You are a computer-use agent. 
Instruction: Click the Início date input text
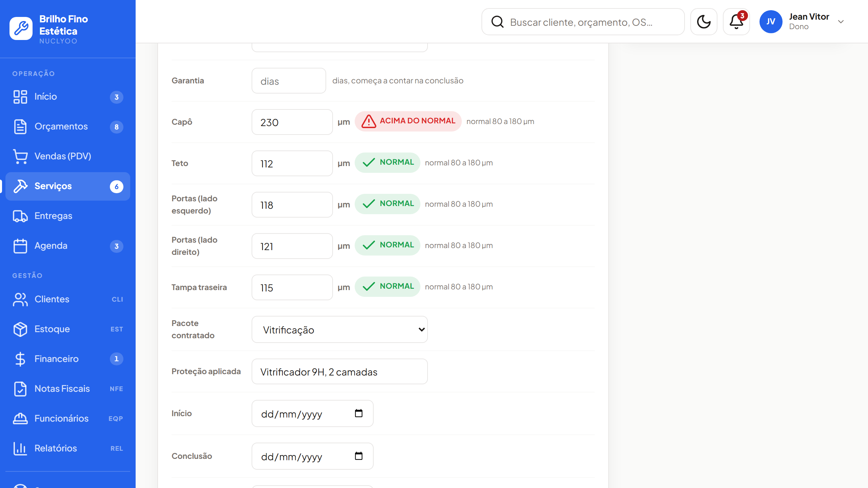pos(292,414)
